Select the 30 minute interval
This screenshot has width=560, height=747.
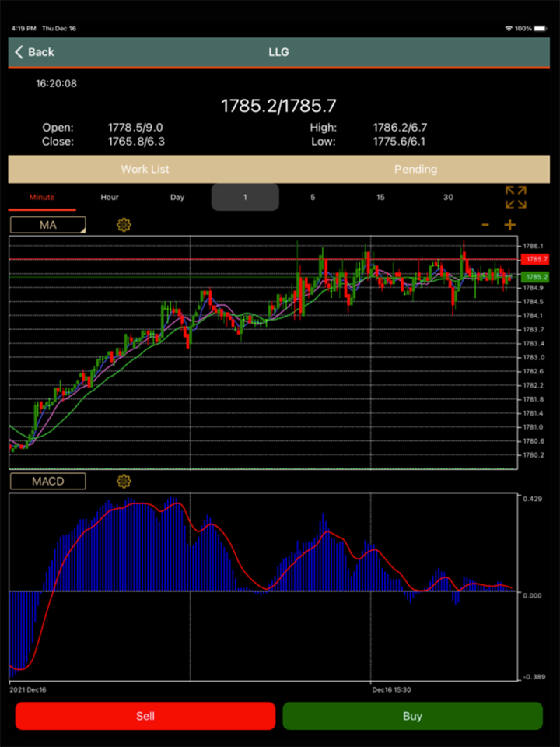(x=448, y=197)
